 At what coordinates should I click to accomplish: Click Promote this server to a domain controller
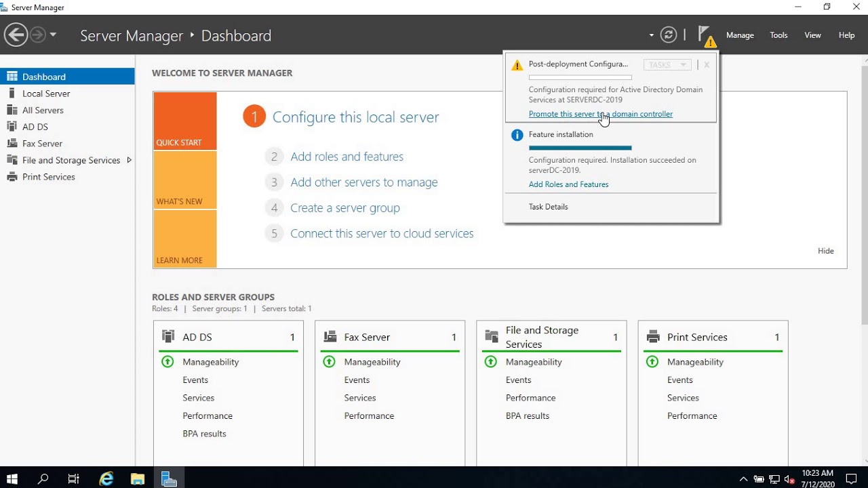(x=601, y=114)
